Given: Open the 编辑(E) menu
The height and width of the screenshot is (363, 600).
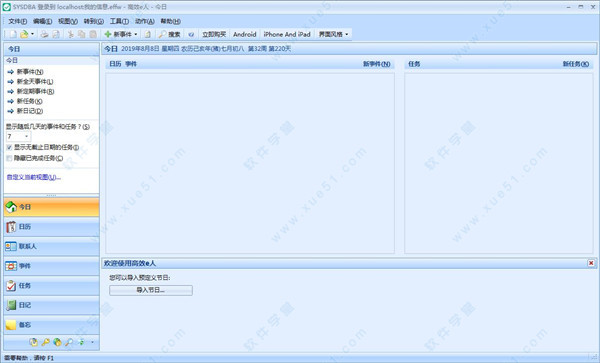Looking at the screenshot, I should tap(42, 21).
